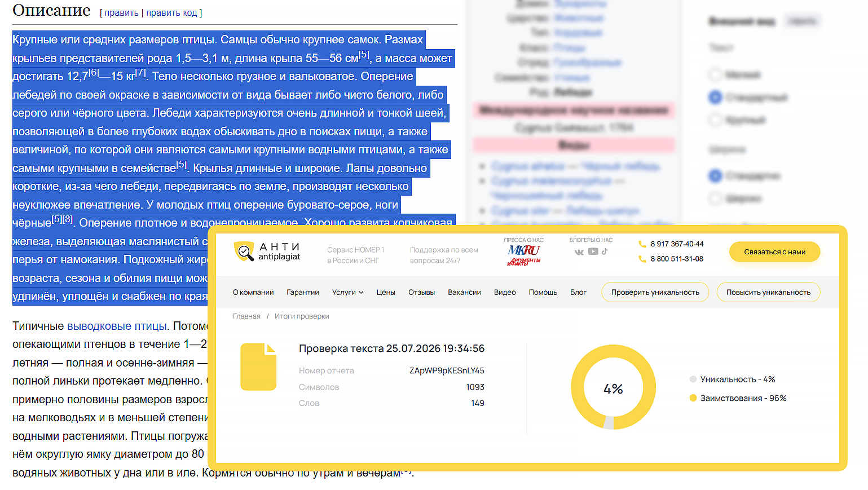Image resolution: width=868 pixels, height=490 pixels.
Task: Go to Главная breadcrumb link
Action: pyautogui.click(x=246, y=316)
